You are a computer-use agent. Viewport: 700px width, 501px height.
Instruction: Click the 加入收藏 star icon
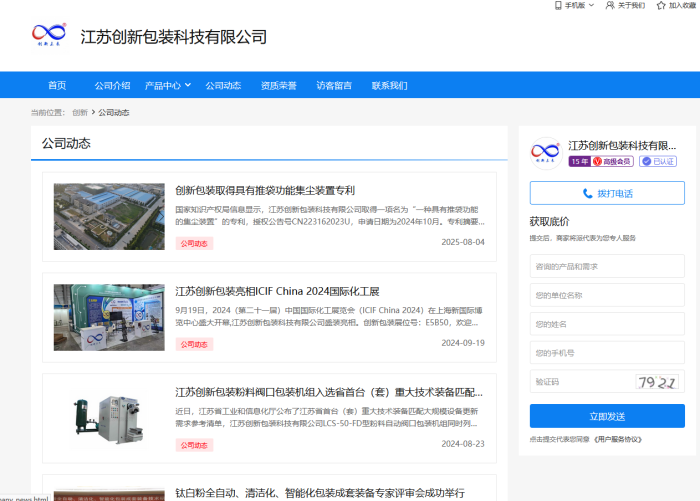click(660, 5)
